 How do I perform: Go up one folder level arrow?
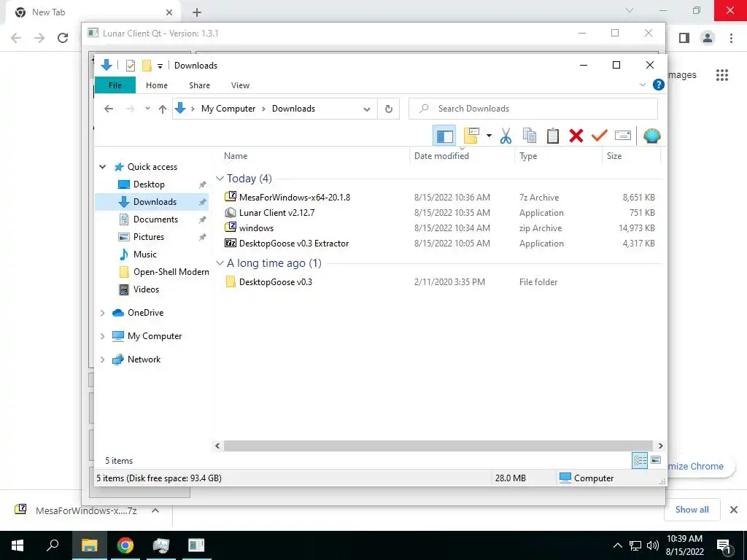[163, 109]
